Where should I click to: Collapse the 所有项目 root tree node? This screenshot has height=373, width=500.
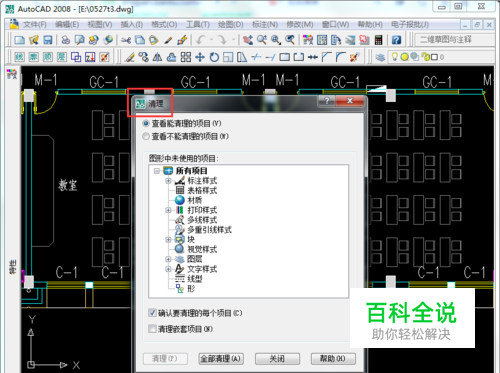[157, 171]
